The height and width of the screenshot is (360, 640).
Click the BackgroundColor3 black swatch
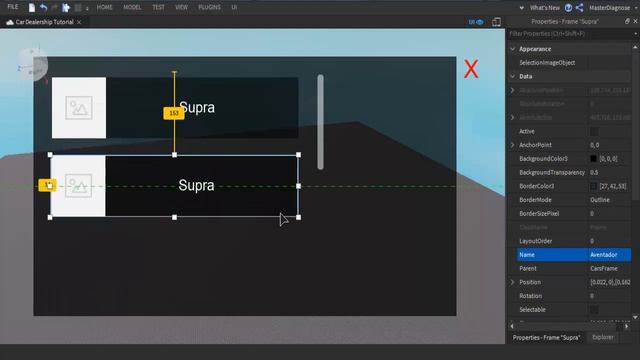coord(593,159)
